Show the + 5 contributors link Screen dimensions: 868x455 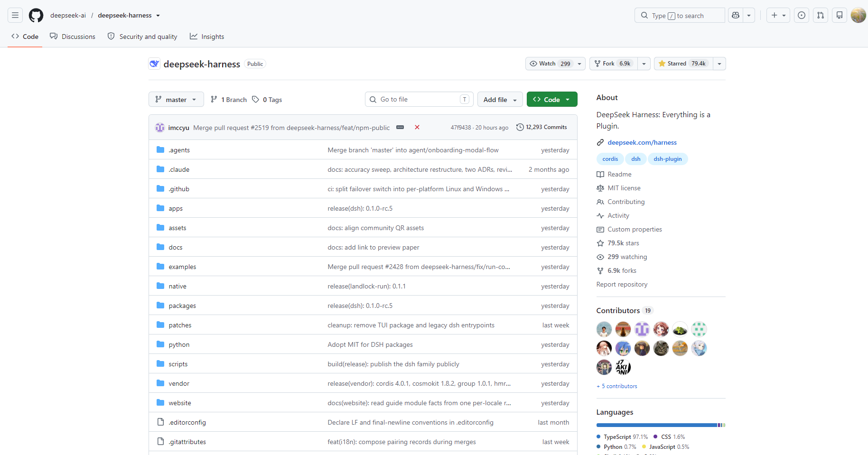[x=617, y=386]
